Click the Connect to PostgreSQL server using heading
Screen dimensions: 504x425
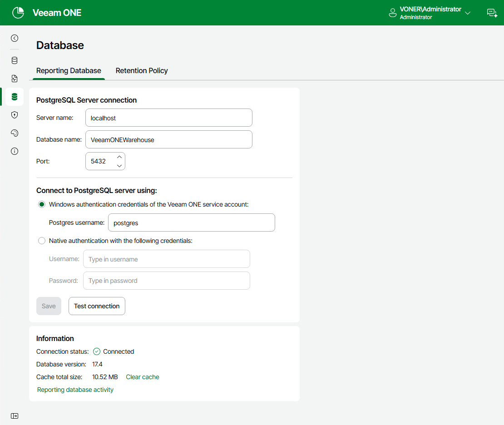96,191
